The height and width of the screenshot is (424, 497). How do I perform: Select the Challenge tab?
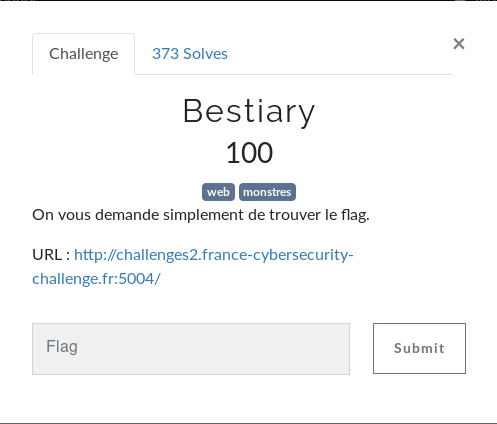pos(84,54)
